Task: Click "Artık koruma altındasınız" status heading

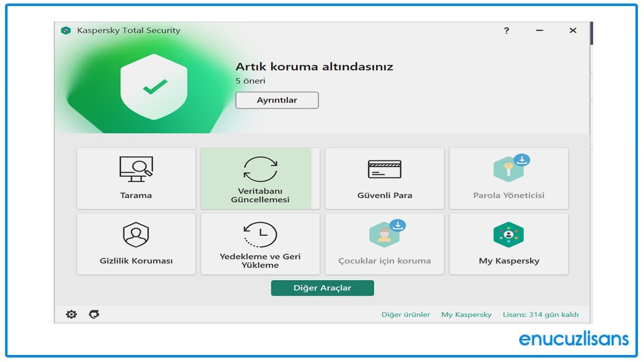Action: click(x=314, y=67)
